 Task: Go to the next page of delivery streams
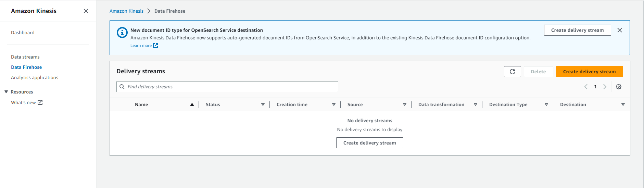point(605,87)
